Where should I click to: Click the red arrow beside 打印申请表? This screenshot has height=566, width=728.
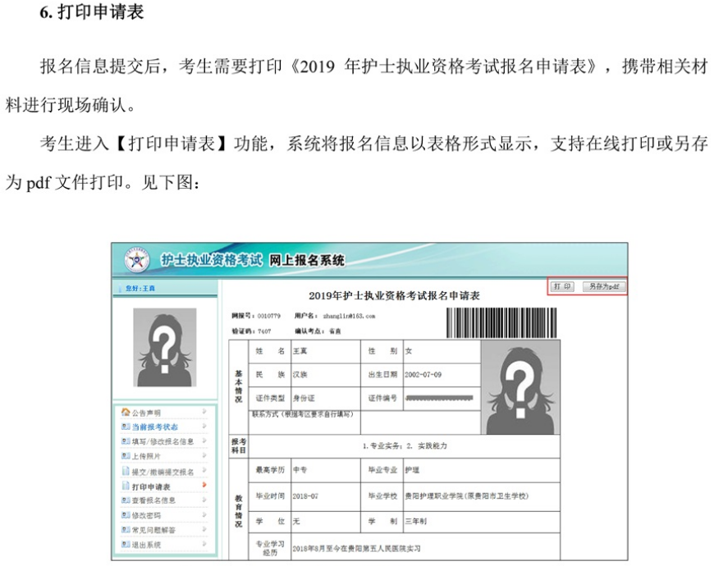pos(203,486)
